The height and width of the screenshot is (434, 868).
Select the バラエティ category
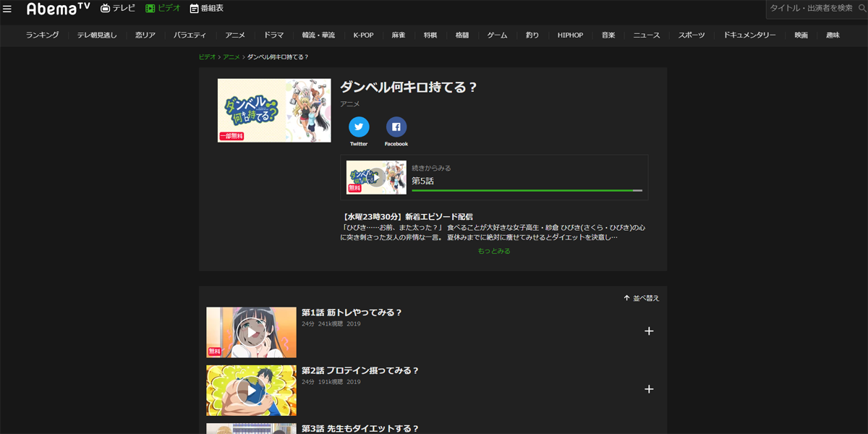190,35
